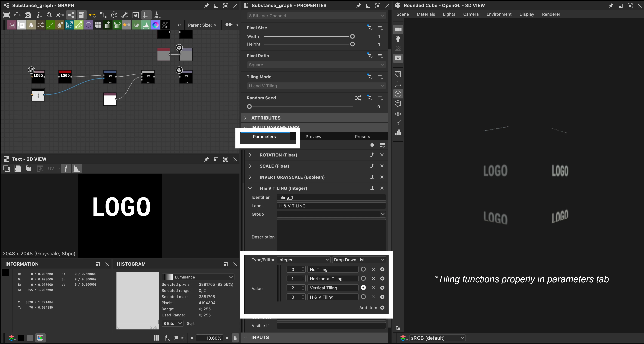The image size is (644, 344).
Task: Expand the ROTATION (Float) parameter
Action: [250, 155]
